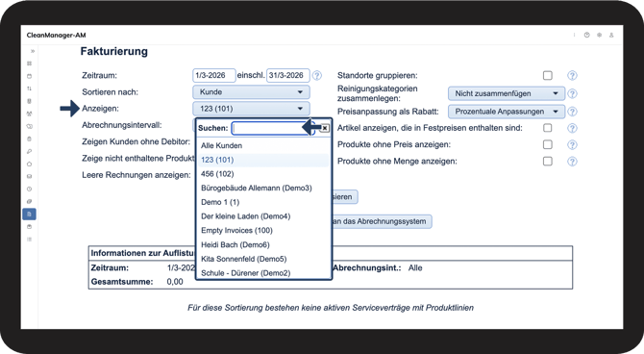Image resolution: width=644 pixels, height=354 pixels.
Task: Click CleanManager-AM logo text
Action: (57, 36)
